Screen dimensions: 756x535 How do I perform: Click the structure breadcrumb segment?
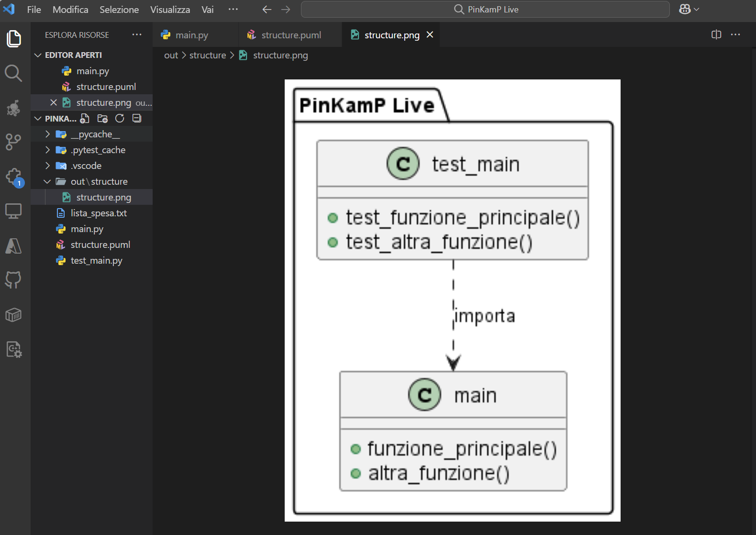(208, 55)
